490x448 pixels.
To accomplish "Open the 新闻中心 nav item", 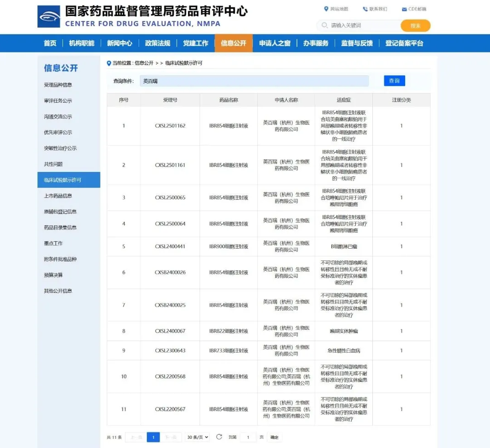I will (120, 43).
